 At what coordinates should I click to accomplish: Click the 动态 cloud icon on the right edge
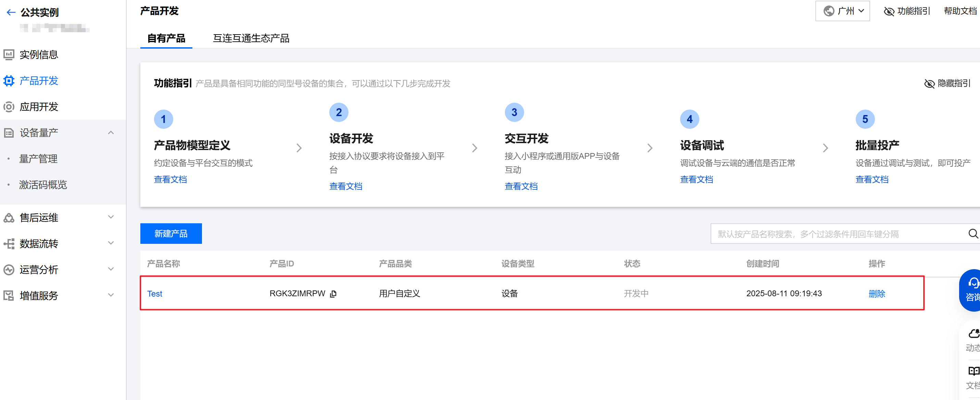tap(973, 334)
